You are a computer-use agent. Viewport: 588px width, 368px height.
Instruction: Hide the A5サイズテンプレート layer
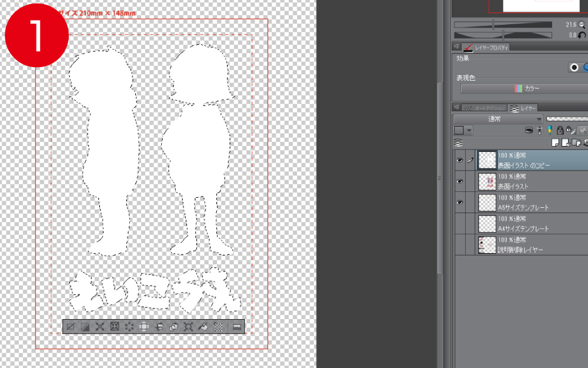tap(460, 203)
